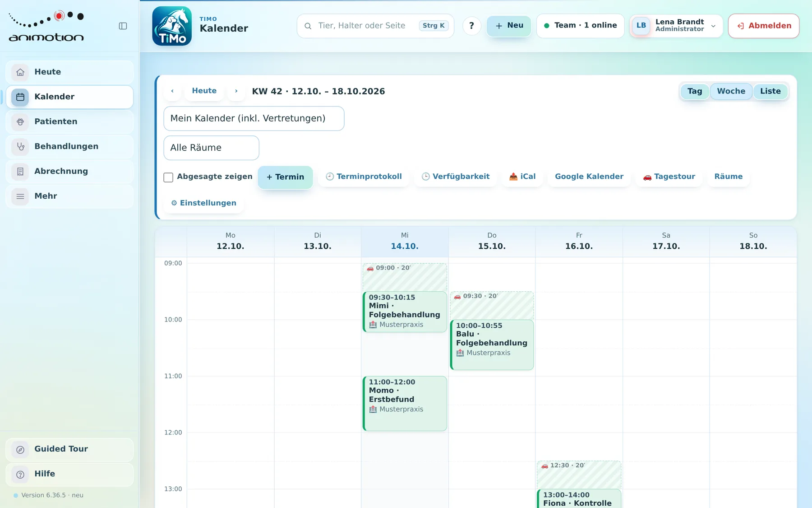Switch to Tag view
The width and height of the screenshot is (812, 508).
coord(695,92)
